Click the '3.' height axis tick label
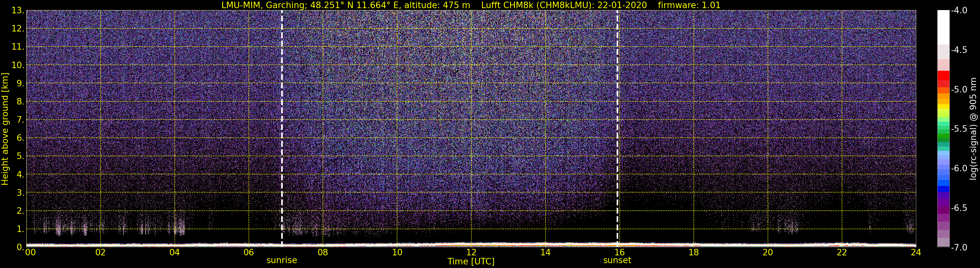The image size is (980, 268). coord(20,193)
